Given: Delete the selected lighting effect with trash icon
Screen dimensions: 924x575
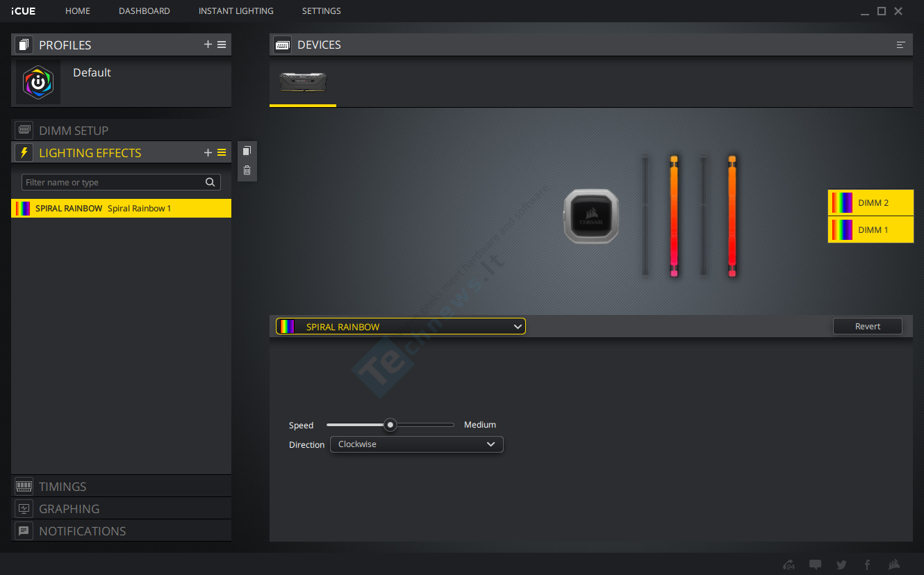Looking at the screenshot, I should tap(247, 170).
